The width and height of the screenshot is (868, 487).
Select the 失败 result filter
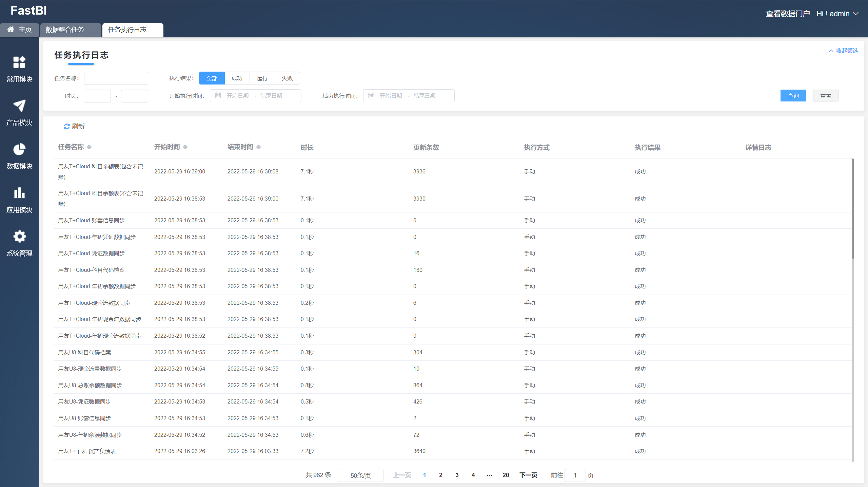287,78
